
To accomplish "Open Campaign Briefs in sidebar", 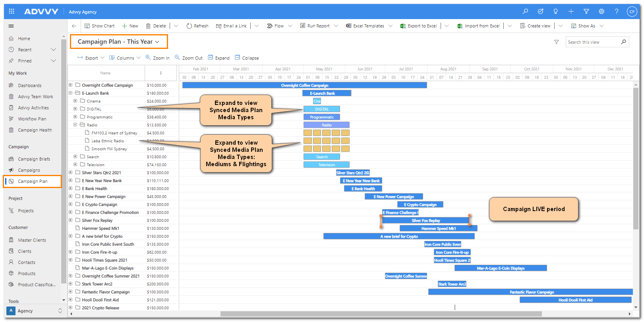I will coord(34,159).
